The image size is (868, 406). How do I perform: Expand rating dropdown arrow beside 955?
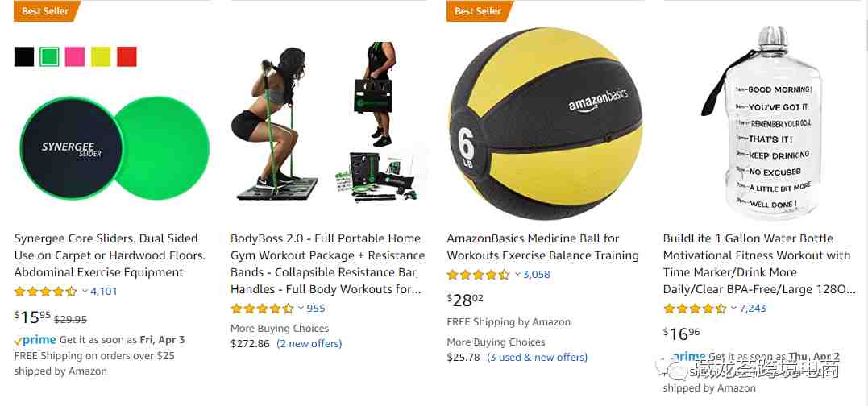click(x=301, y=308)
